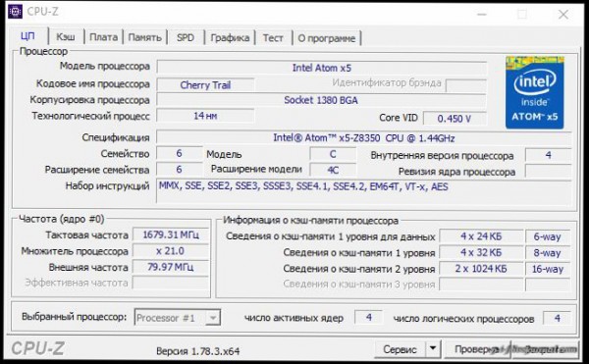Click the число активных ядер value 4
This screenshot has width=589, height=364.
369,318
